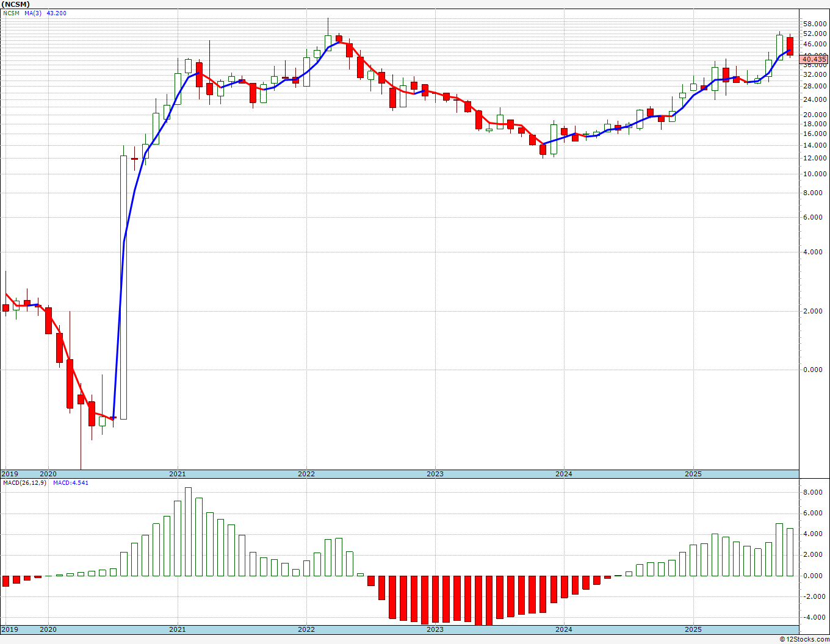Screen dimensions: 830x644
Task: Select the 12.000 price axis label
Action: coord(815,158)
